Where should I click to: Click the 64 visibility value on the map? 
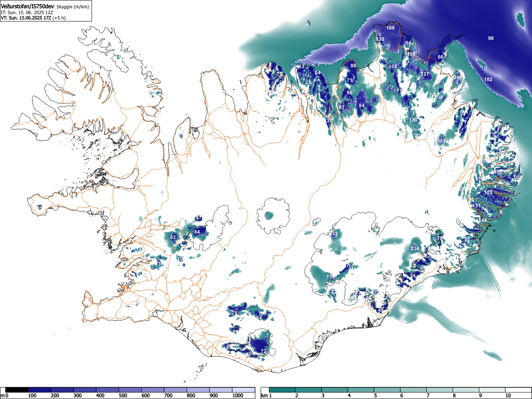click(318, 73)
